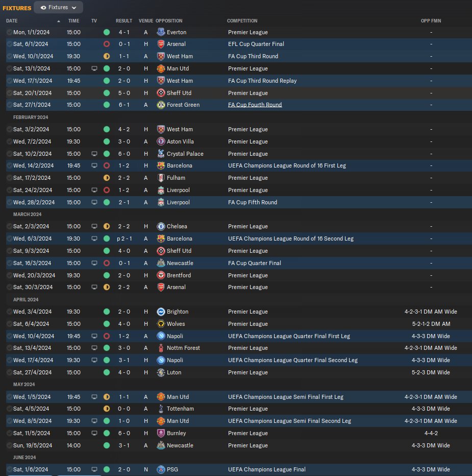The height and width of the screenshot is (476, 472).
Task: Select the MAY 2024 month header
Action: [x=24, y=384]
